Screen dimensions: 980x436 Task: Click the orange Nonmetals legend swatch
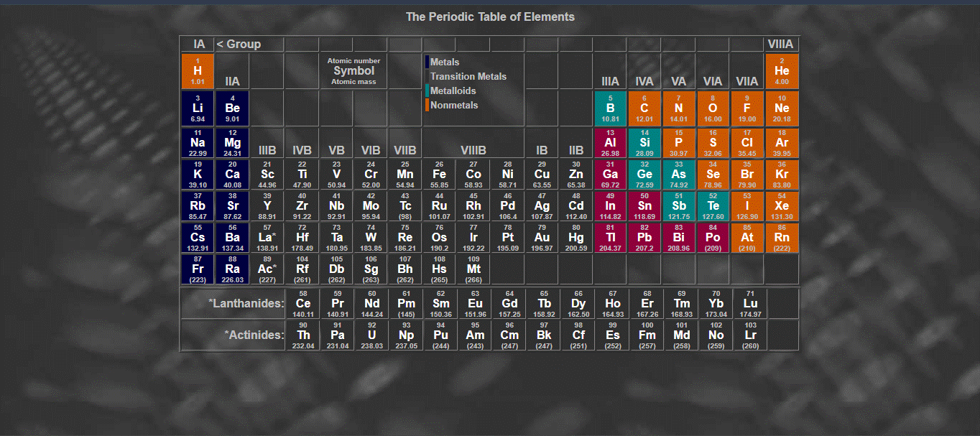(x=427, y=106)
